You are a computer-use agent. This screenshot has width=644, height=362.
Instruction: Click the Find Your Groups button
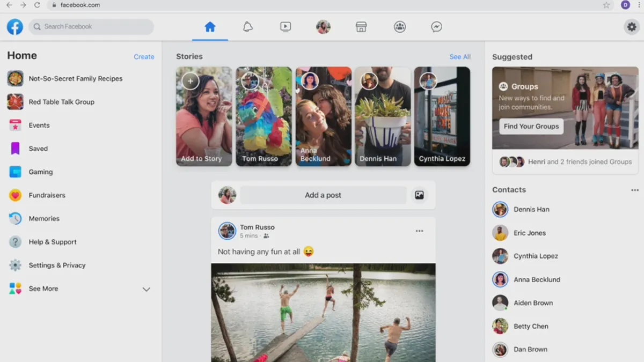(531, 126)
